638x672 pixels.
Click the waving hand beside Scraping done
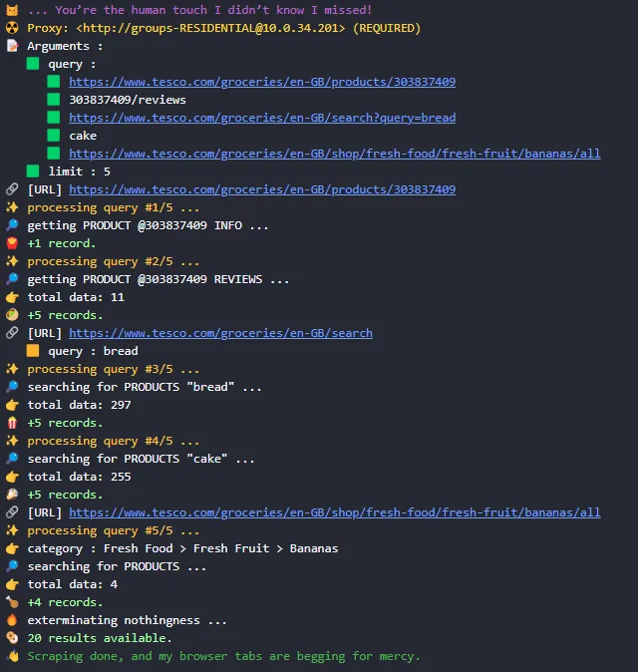coord(12,656)
